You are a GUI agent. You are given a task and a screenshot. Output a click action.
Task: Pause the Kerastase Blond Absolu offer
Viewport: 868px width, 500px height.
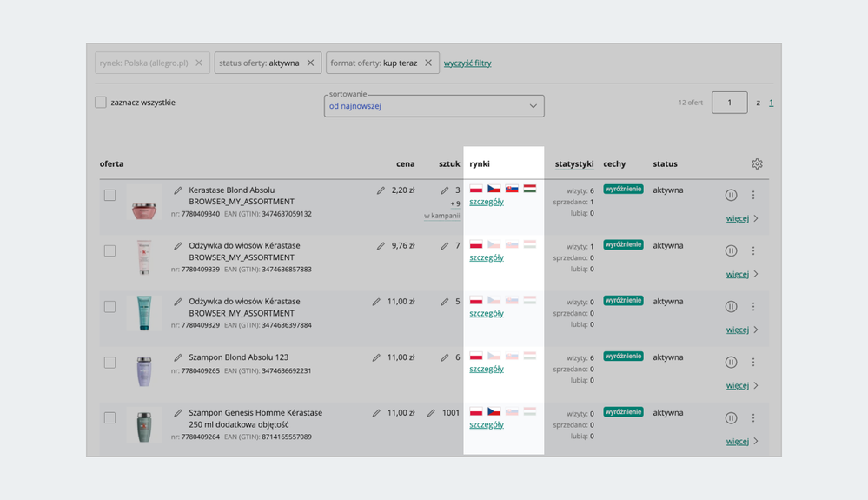point(731,195)
